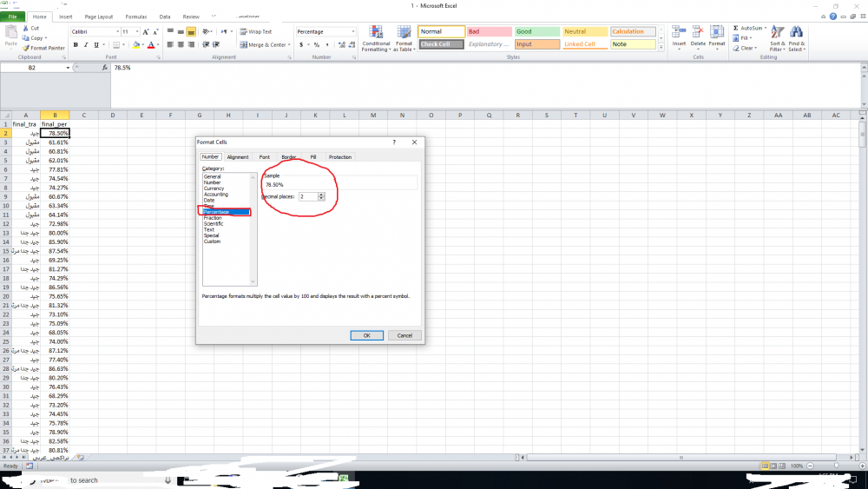
Task: Select Accounting in Category list
Action: (216, 195)
